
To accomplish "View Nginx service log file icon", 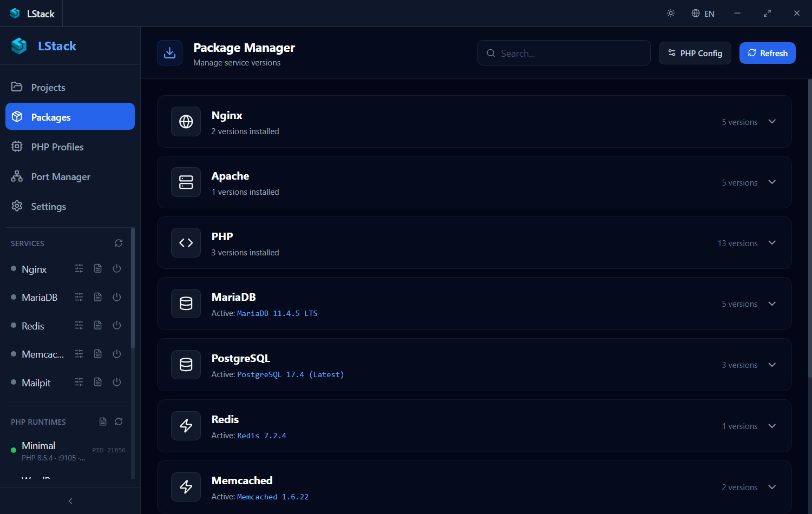I will click(x=98, y=268).
